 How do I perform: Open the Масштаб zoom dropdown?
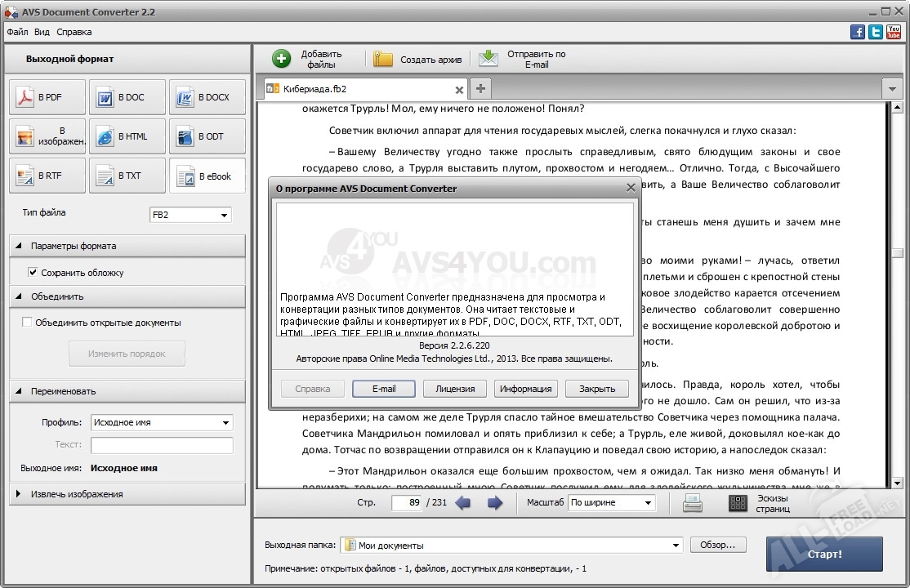612,503
